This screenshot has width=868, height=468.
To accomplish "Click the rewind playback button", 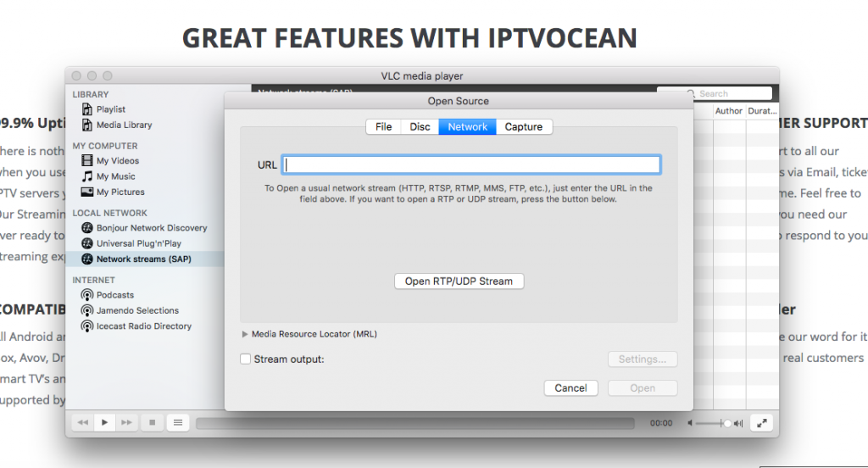I will click(83, 422).
